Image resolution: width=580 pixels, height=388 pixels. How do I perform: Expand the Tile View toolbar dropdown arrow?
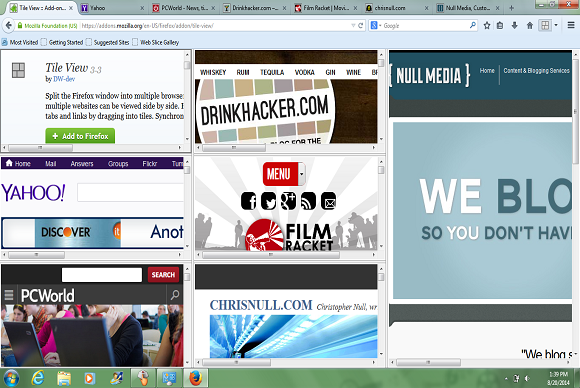coord(556,26)
